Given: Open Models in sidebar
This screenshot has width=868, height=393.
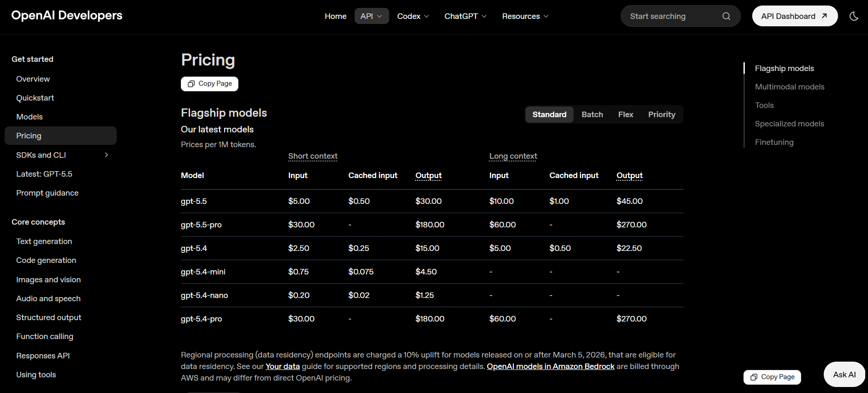Looking at the screenshot, I should (x=30, y=117).
